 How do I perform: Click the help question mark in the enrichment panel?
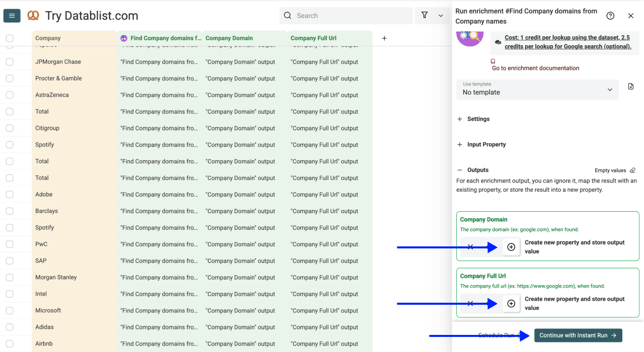tap(610, 16)
